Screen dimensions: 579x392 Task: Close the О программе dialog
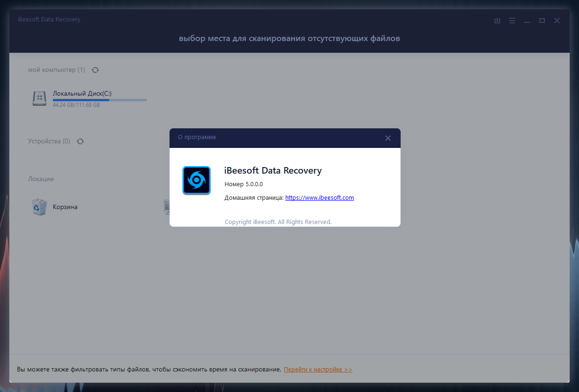click(388, 138)
